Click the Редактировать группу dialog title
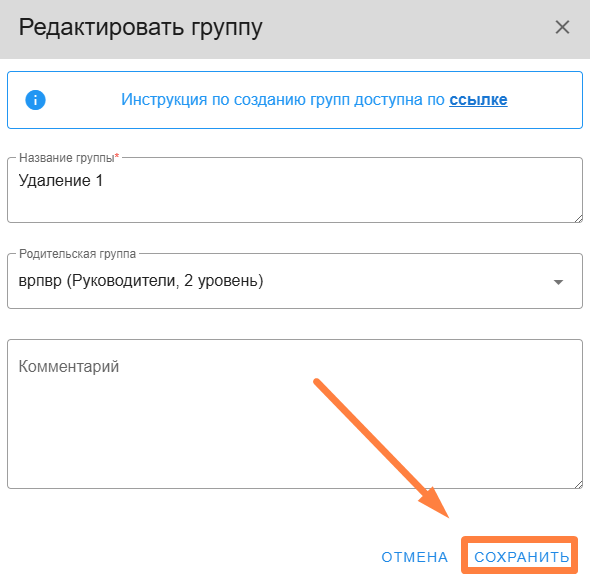This screenshot has height=581, width=590. (x=140, y=28)
